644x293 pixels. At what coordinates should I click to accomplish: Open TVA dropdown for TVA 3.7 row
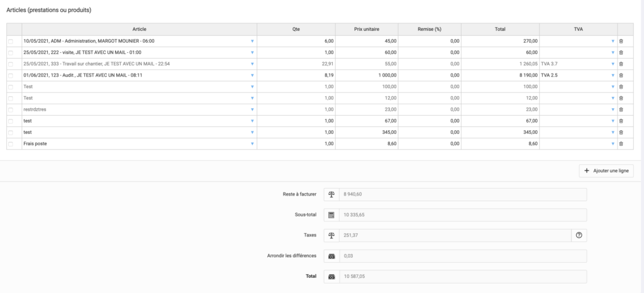tap(613, 64)
